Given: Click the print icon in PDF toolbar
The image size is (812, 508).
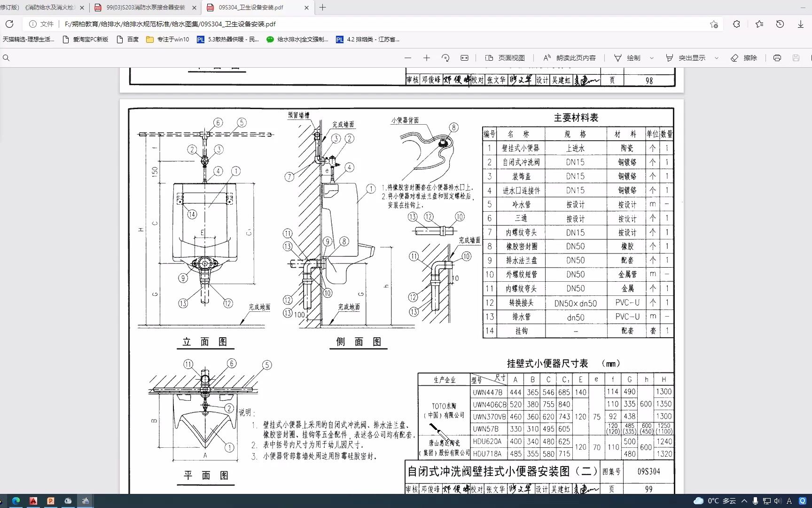Looking at the screenshot, I should [x=777, y=58].
